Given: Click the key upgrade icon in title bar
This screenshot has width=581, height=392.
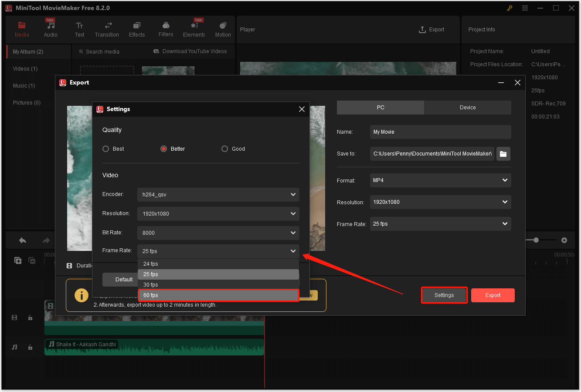Looking at the screenshot, I should pyautogui.click(x=510, y=8).
